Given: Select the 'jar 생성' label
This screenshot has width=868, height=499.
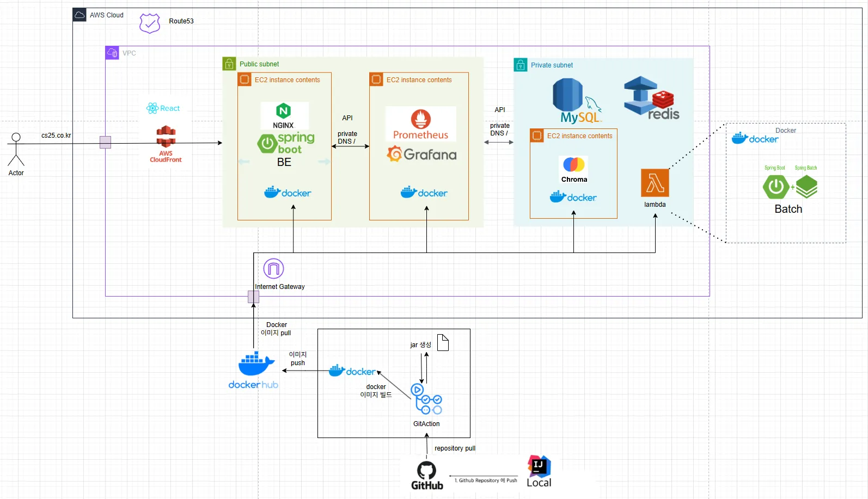Looking at the screenshot, I should (x=421, y=344).
